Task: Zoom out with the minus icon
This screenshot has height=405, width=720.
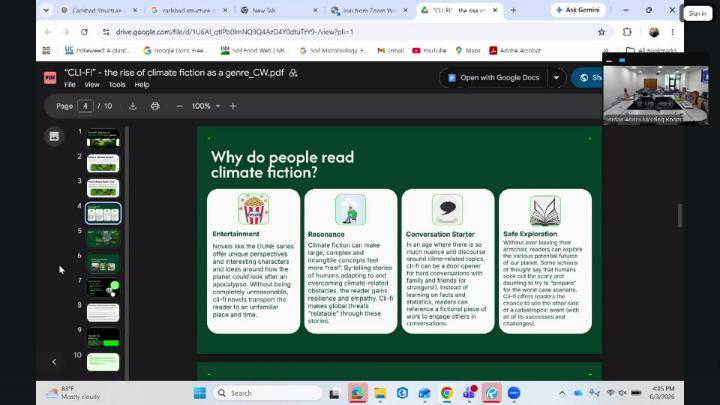Action: tap(180, 106)
